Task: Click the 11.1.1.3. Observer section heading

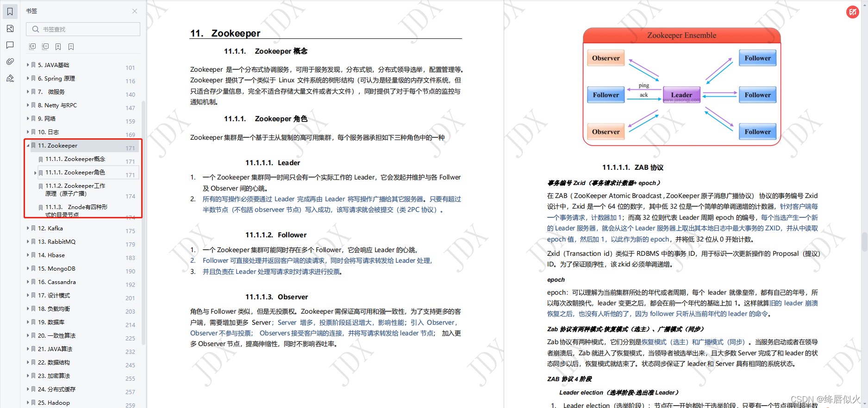Action: coord(277,297)
